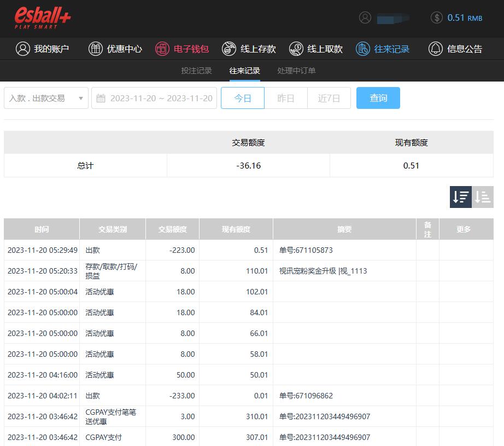Click the esball+ logo
Screen dimensions: 504x446
pos(43,18)
